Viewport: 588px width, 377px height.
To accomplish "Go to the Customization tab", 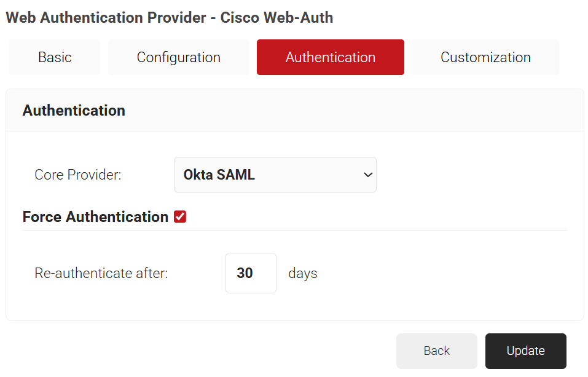I will (x=485, y=57).
